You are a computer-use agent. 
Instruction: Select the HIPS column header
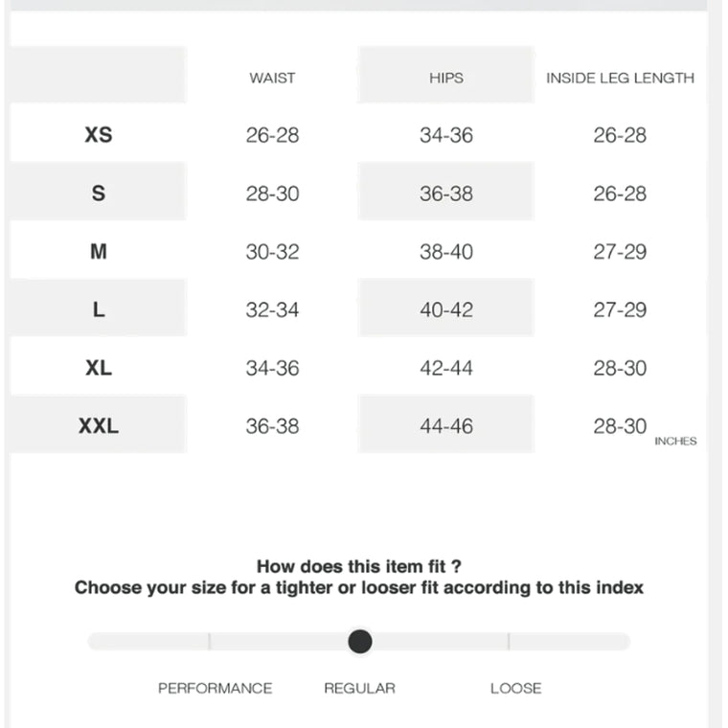445,78
